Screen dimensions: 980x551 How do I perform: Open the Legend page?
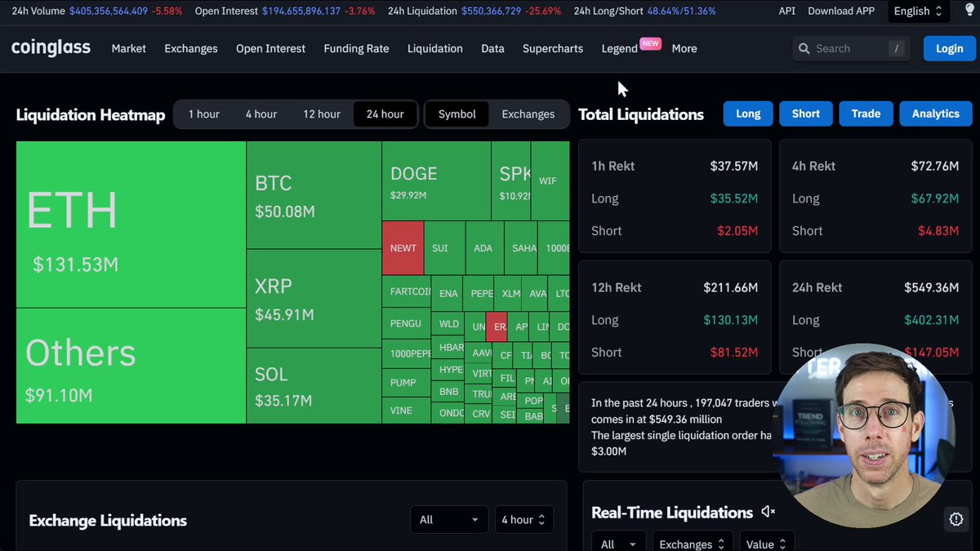pos(619,49)
